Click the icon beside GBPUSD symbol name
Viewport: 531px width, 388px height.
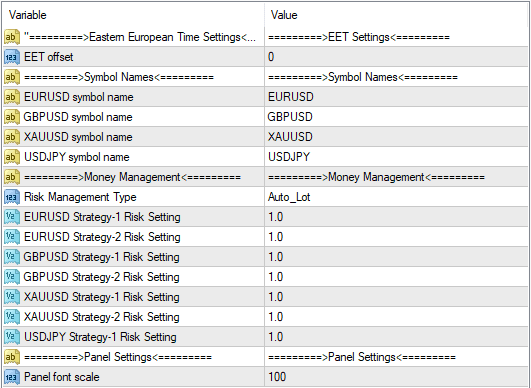[x=12, y=117]
